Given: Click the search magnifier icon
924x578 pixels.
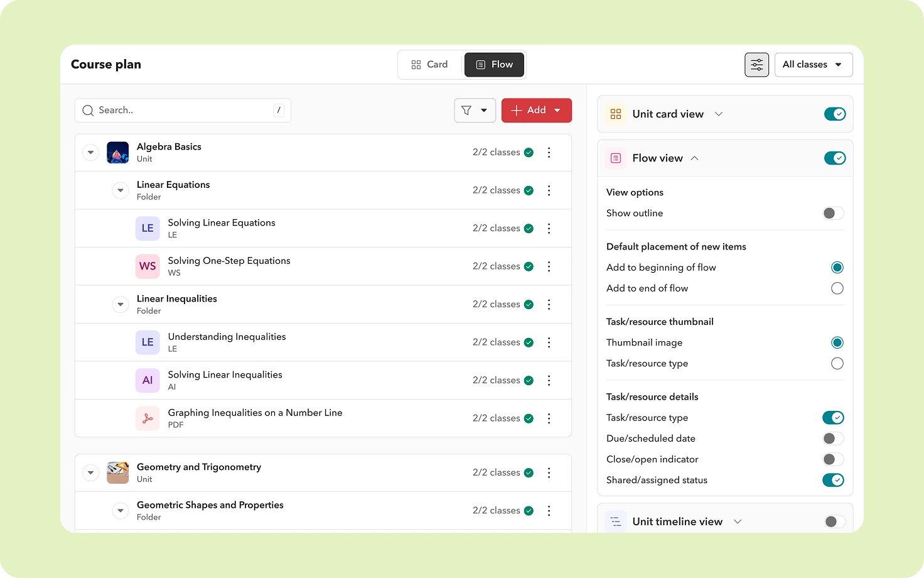Looking at the screenshot, I should coord(88,111).
